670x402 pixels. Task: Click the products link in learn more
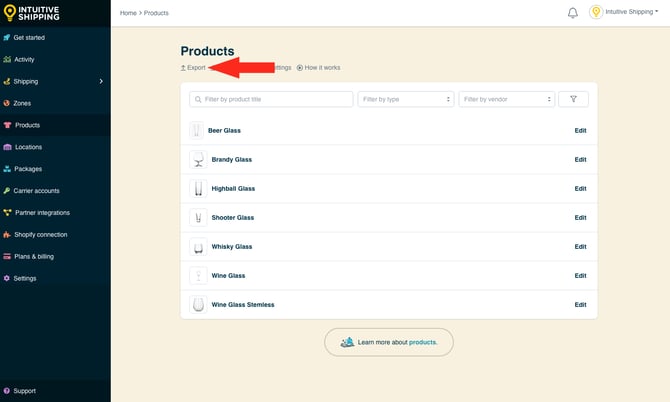point(423,342)
